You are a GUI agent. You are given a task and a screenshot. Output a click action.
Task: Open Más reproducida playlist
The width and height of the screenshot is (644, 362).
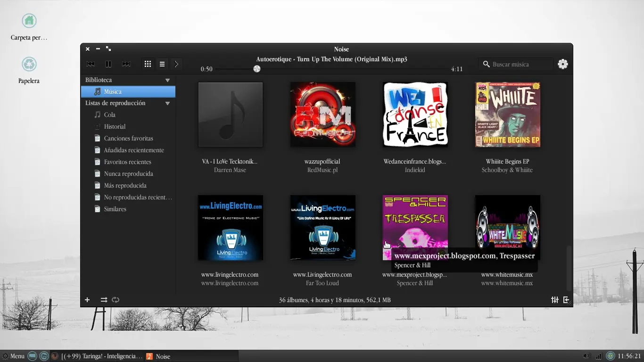pyautogui.click(x=128, y=186)
